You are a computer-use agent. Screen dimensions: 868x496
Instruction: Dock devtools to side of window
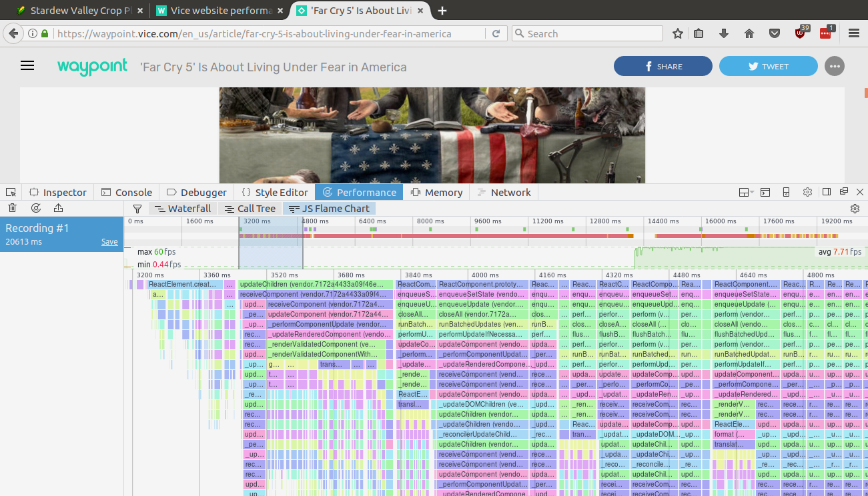(x=827, y=193)
